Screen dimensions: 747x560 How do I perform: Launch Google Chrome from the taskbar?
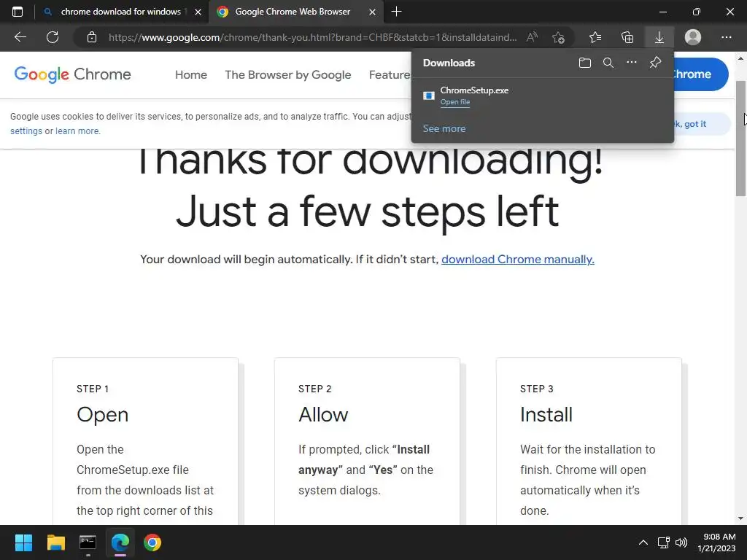pyautogui.click(x=152, y=542)
